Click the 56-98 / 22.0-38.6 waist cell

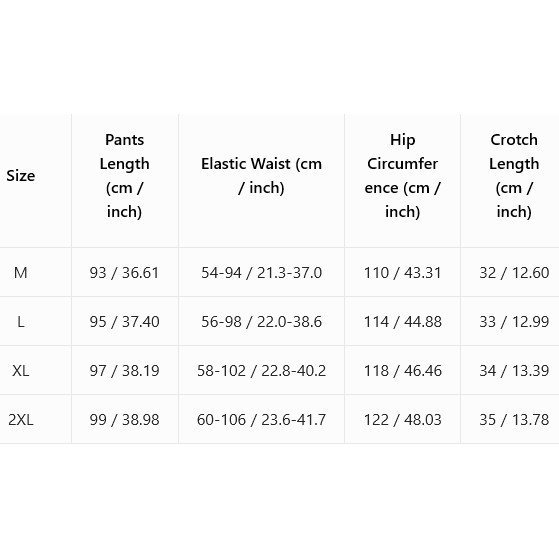click(261, 322)
